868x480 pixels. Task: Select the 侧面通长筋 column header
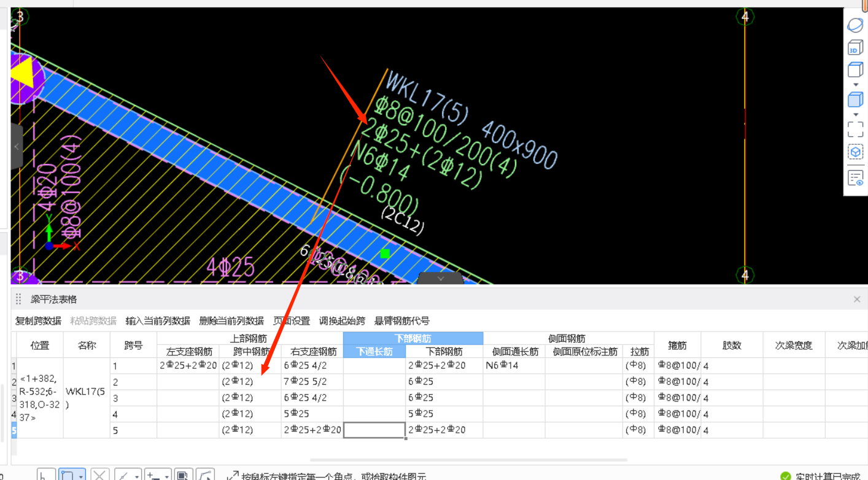pos(514,352)
